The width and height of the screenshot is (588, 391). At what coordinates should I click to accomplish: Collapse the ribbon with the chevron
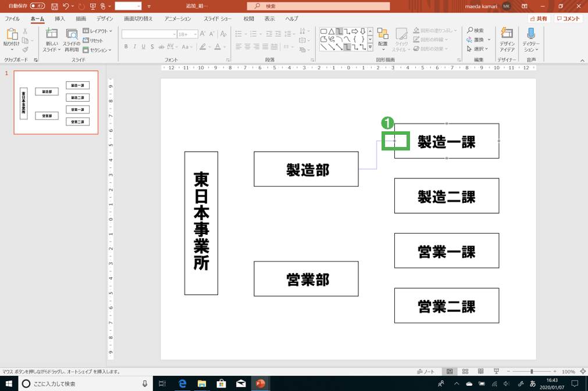coord(582,60)
